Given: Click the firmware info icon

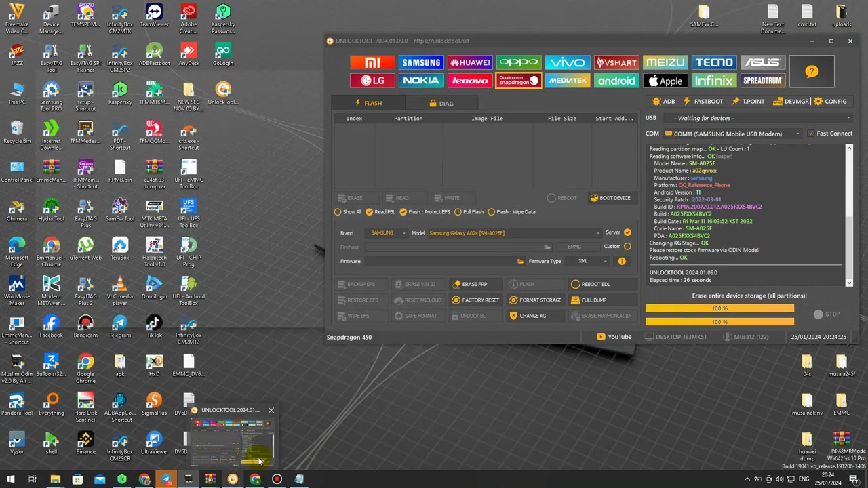Looking at the screenshot, I should click(622, 261).
